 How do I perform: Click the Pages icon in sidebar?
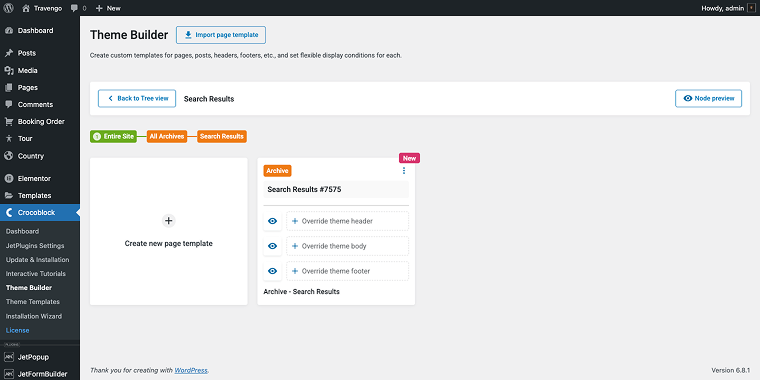coord(9,88)
